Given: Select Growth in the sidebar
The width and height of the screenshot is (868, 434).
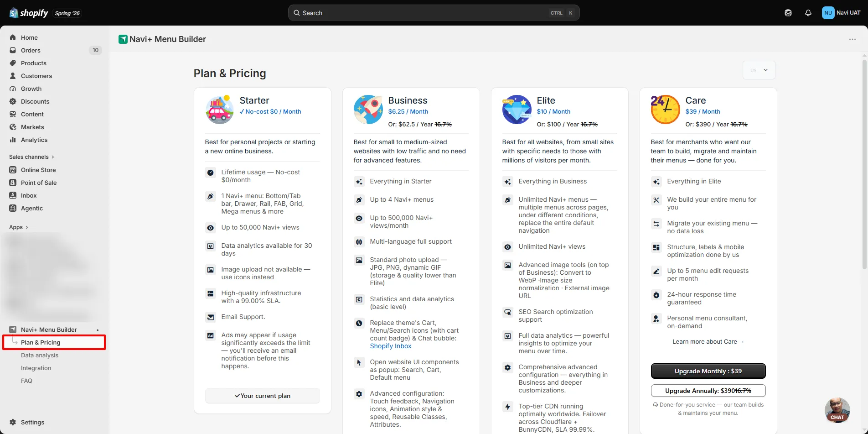Looking at the screenshot, I should pyautogui.click(x=31, y=89).
